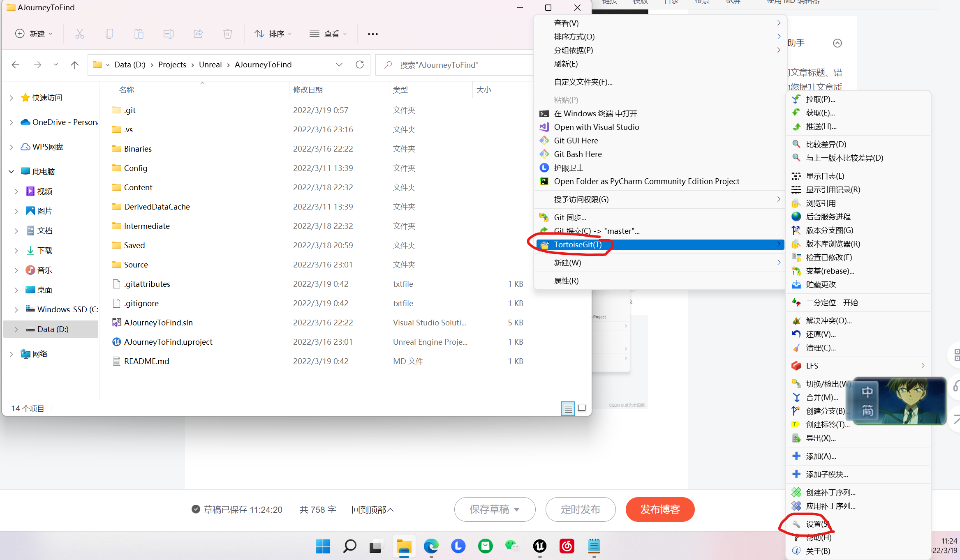Show repository log via 显示日志(L)

tap(824, 175)
